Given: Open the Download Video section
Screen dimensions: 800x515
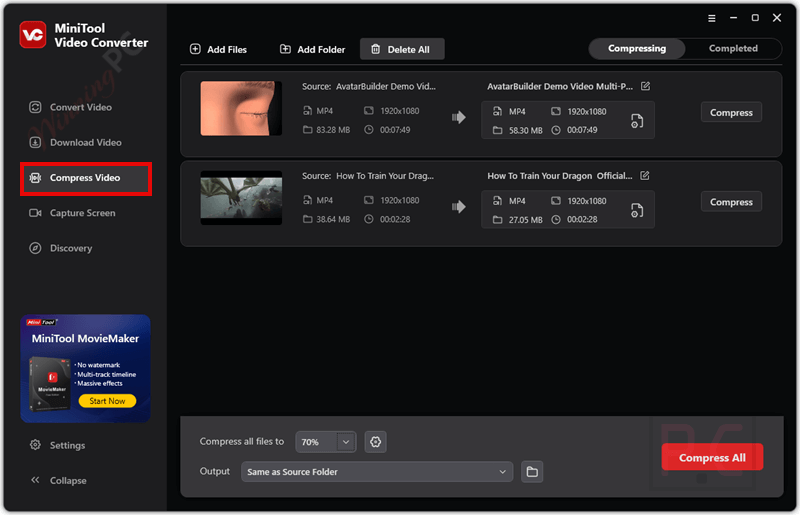Looking at the screenshot, I should click(x=75, y=142).
